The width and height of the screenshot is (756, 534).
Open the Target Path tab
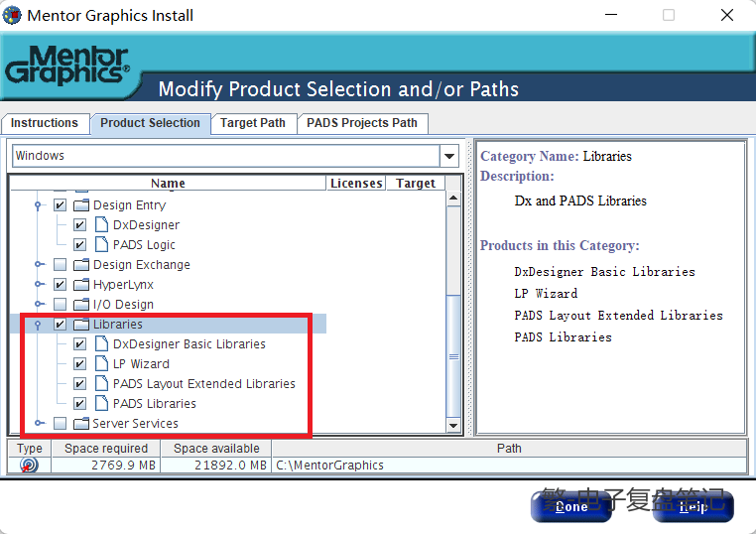253,123
